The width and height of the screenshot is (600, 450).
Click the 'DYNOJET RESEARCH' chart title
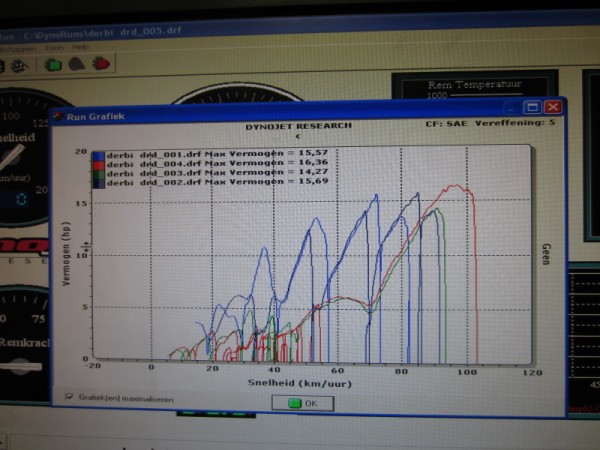pos(298,126)
